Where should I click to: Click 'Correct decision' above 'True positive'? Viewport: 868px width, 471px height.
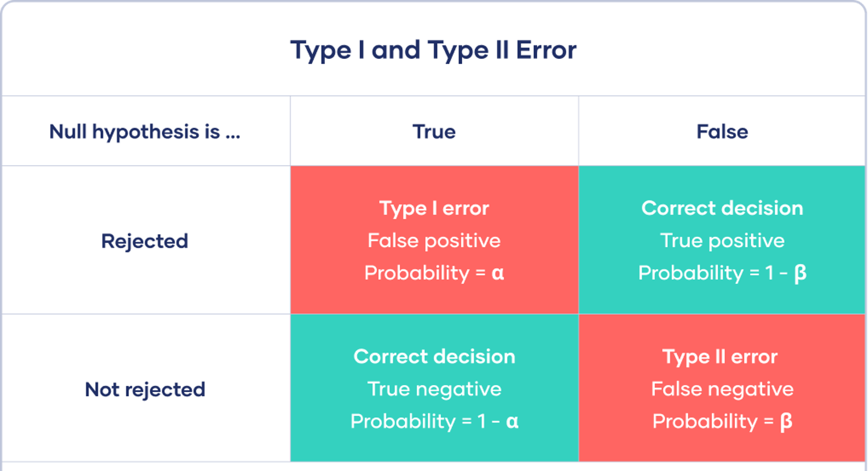point(722,208)
